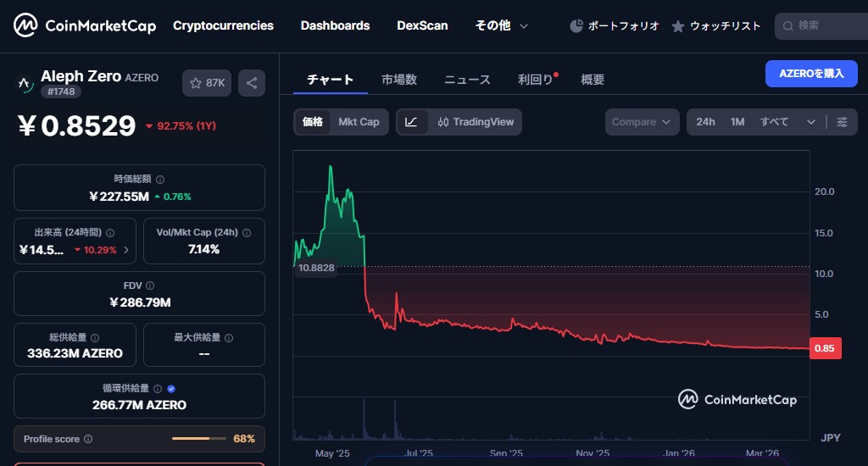
Task: Open the その他 menu dropdown
Action: click(501, 26)
